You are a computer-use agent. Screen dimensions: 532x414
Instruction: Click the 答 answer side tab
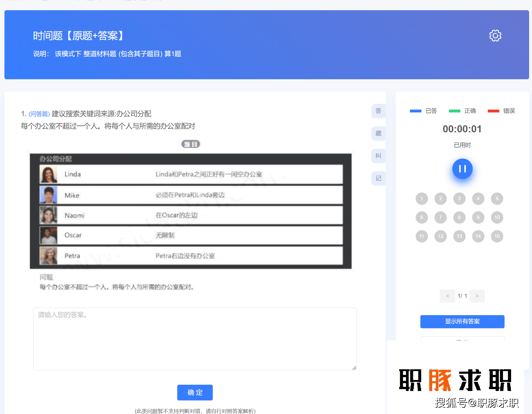378,111
